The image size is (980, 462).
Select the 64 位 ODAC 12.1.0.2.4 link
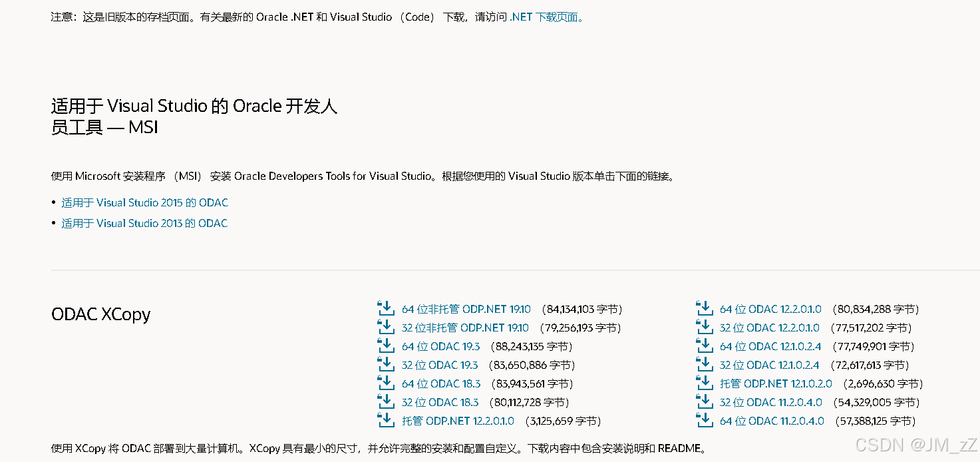click(x=770, y=346)
